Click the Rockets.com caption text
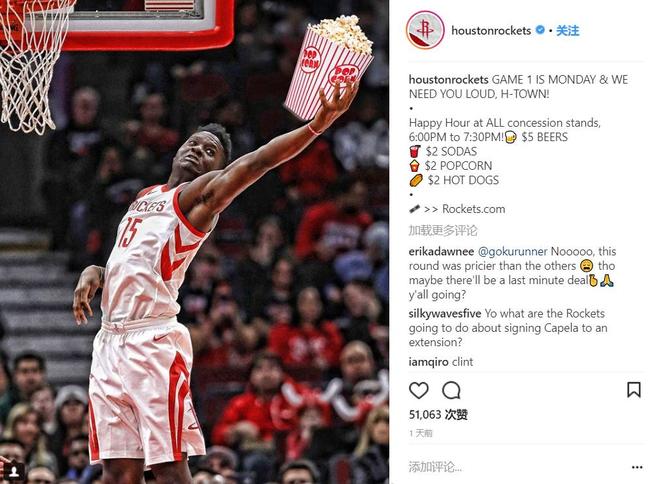The image size is (650, 484). click(x=473, y=209)
